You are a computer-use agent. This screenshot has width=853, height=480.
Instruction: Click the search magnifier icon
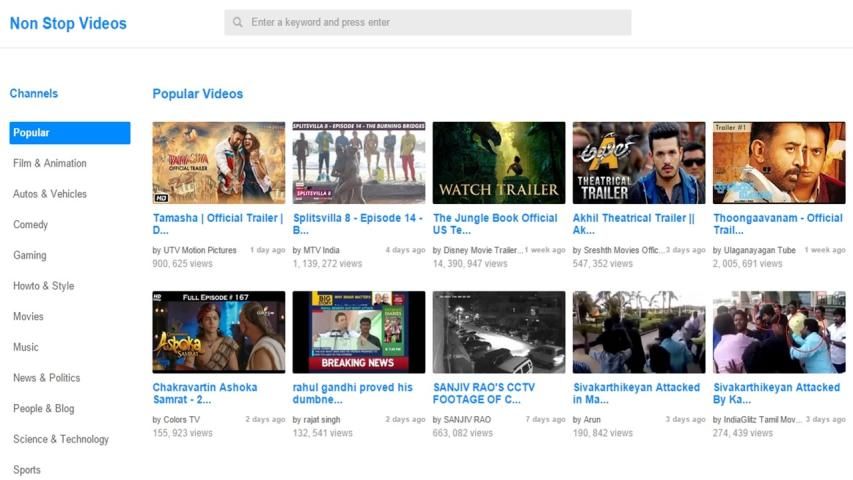click(x=237, y=22)
